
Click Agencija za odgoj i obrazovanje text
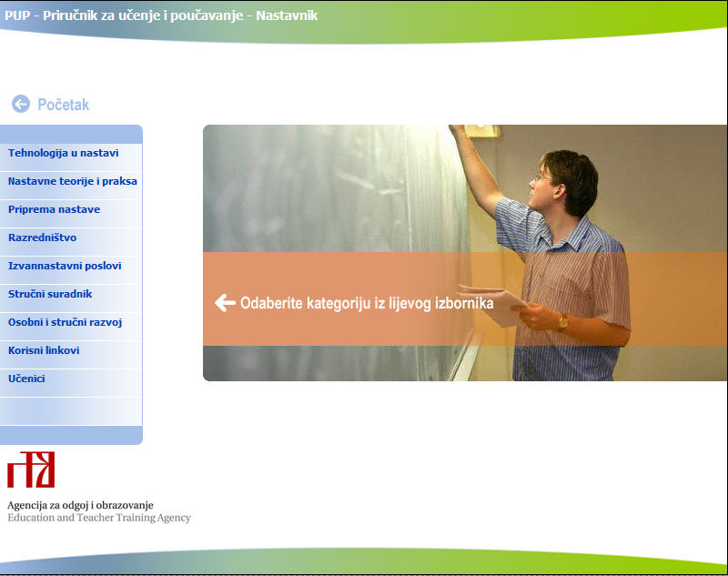pos(80,505)
